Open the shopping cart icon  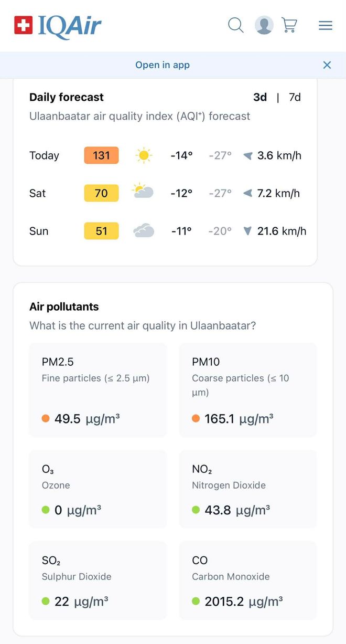tap(289, 25)
